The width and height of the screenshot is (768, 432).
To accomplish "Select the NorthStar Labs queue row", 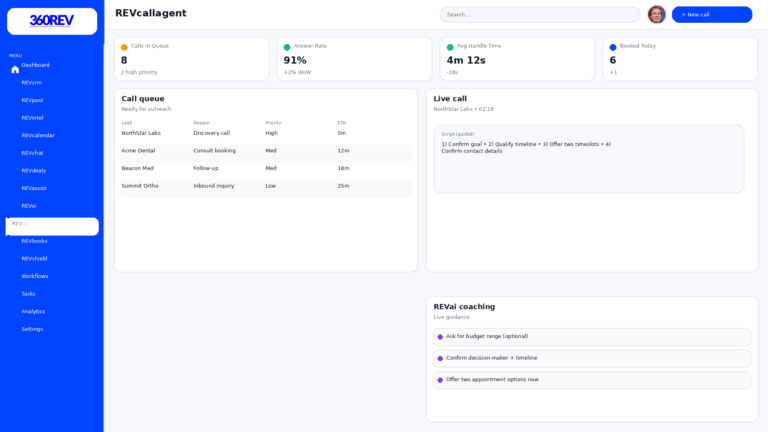I will pyautogui.click(x=265, y=133).
